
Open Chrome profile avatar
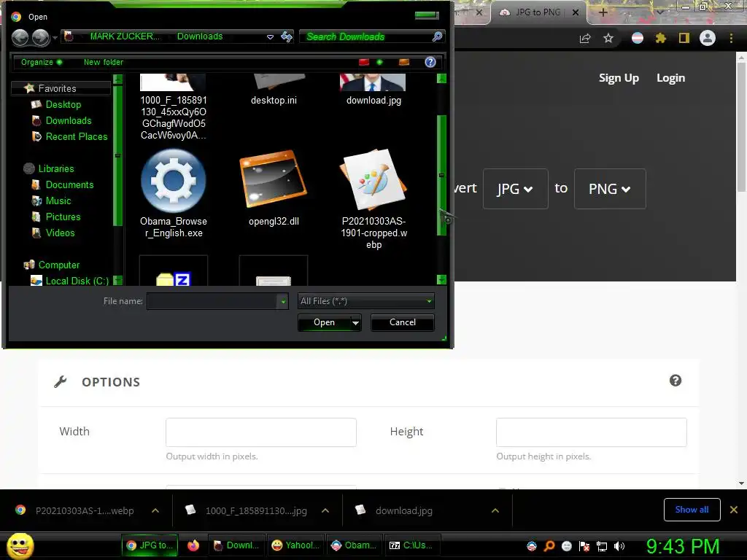tap(708, 38)
